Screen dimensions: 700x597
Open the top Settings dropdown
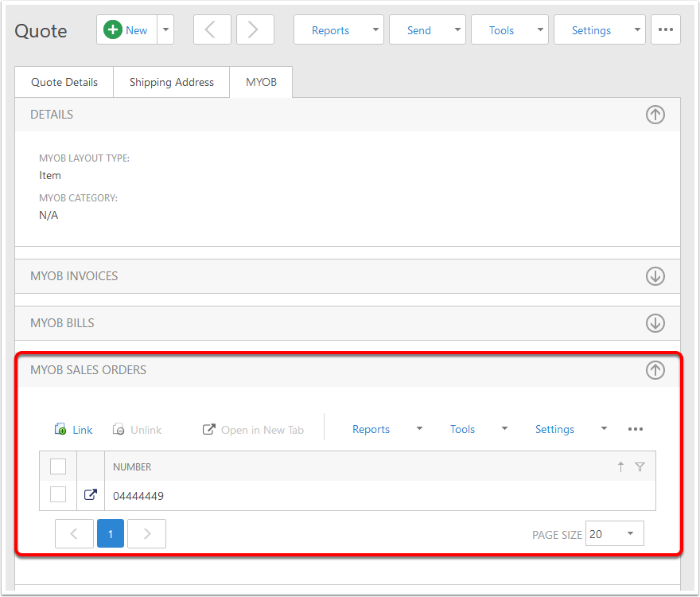coord(600,30)
